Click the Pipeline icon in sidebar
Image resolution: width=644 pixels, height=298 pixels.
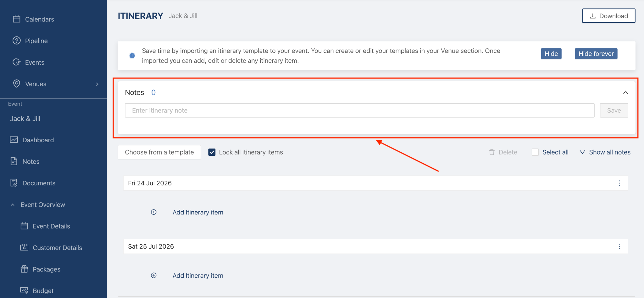[17, 41]
